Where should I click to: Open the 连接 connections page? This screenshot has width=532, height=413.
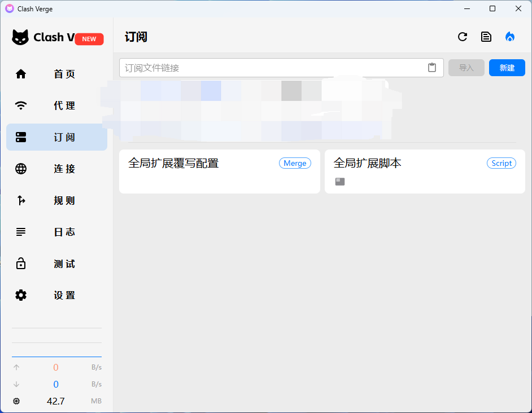[56, 169]
